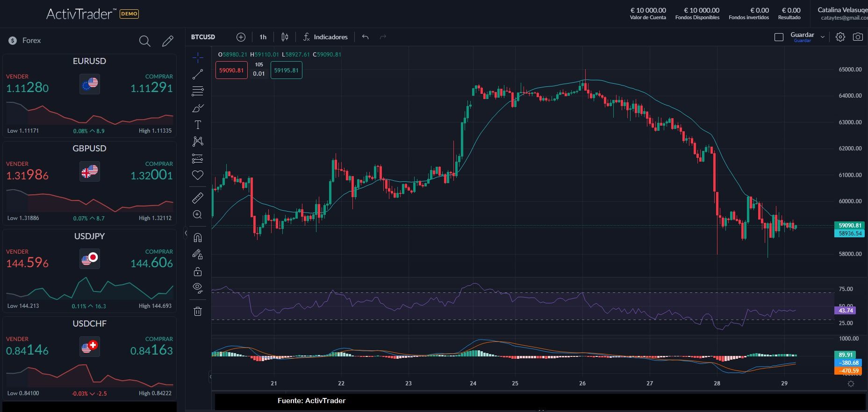
Task: Open chart settings gear icon
Action: pos(840,37)
